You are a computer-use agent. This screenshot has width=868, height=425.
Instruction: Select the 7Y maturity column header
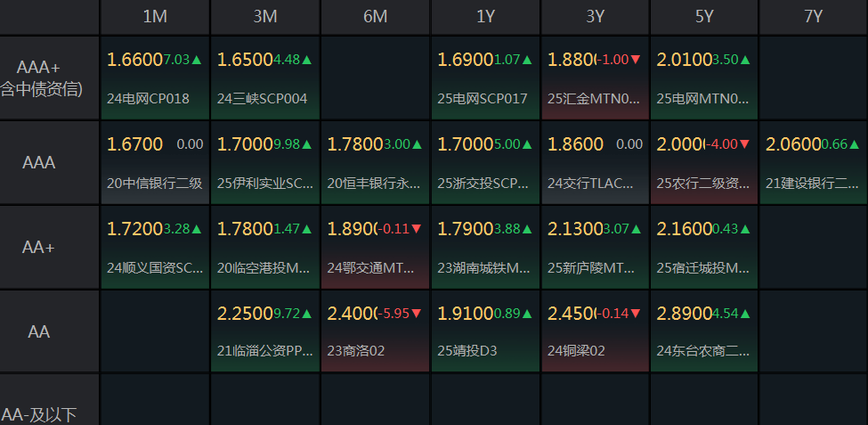click(813, 17)
